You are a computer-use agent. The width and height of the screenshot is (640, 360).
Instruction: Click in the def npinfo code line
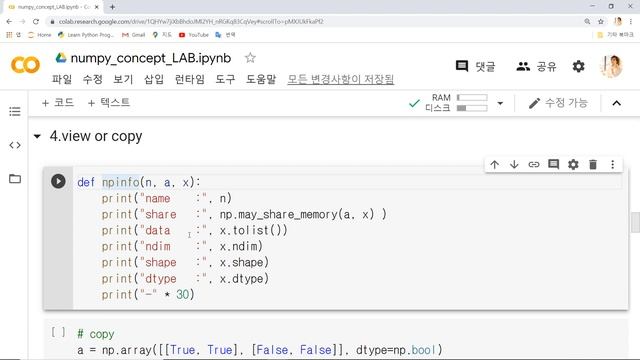click(x=139, y=182)
